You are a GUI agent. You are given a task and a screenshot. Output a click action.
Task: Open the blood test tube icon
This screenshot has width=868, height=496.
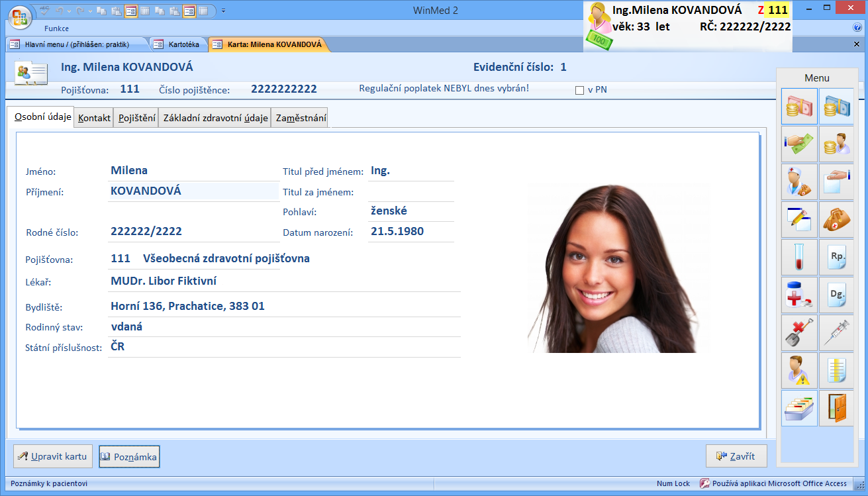(799, 258)
